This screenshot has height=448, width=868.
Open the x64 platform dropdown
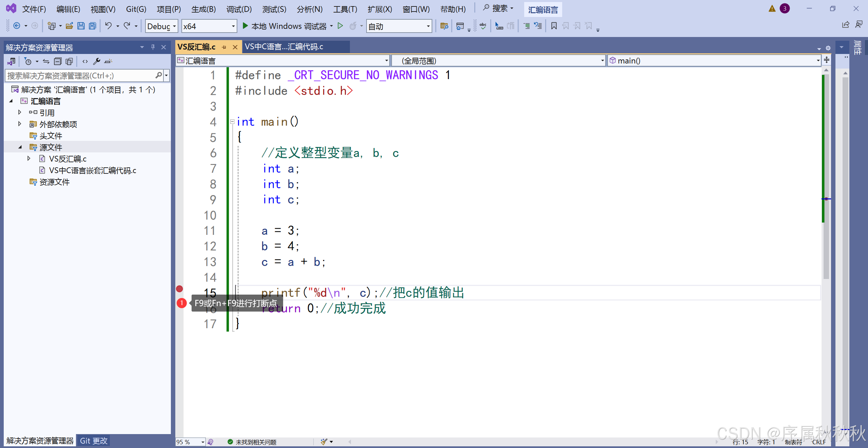tap(209, 26)
